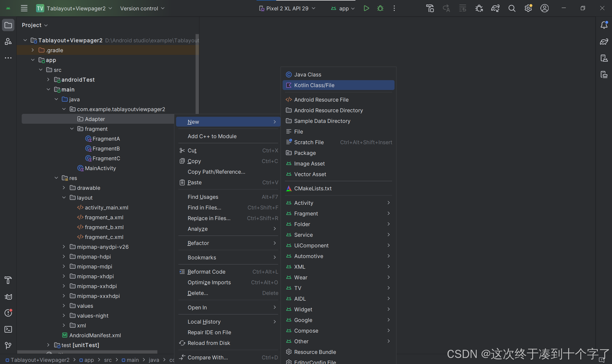Click the Debug app bug icon

click(x=380, y=8)
